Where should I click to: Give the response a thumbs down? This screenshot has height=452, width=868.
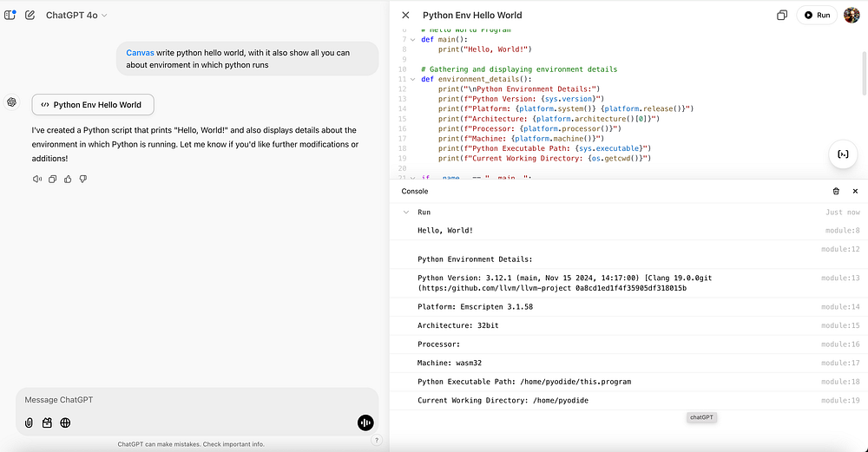[83, 180]
